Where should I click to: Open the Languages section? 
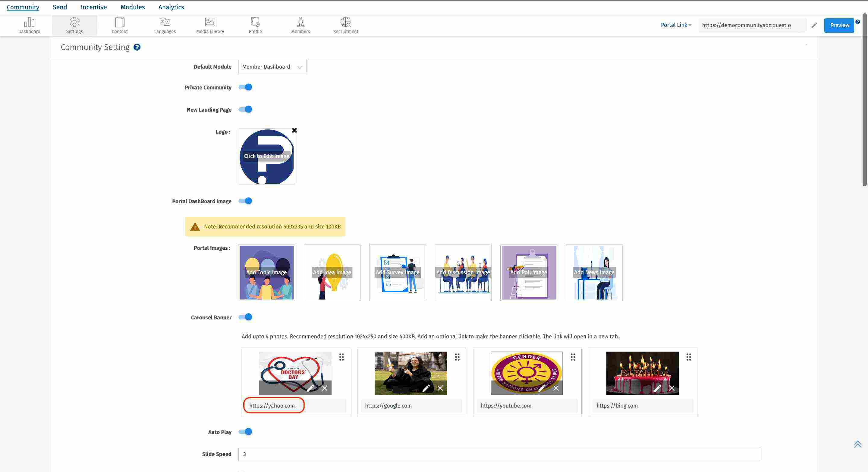click(165, 25)
